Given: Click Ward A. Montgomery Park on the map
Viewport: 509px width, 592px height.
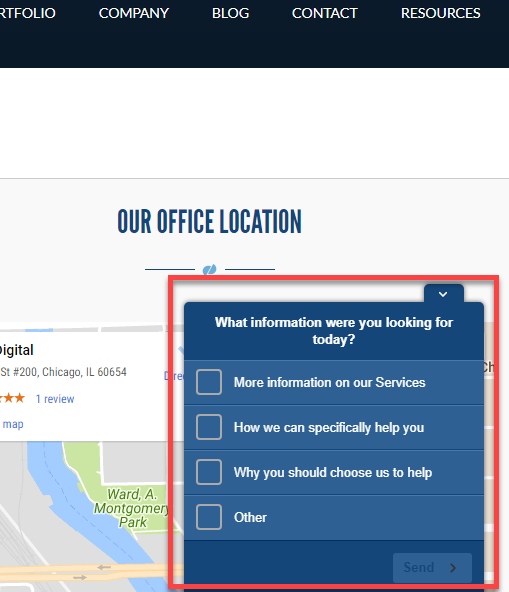Looking at the screenshot, I should click(x=131, y=508).
